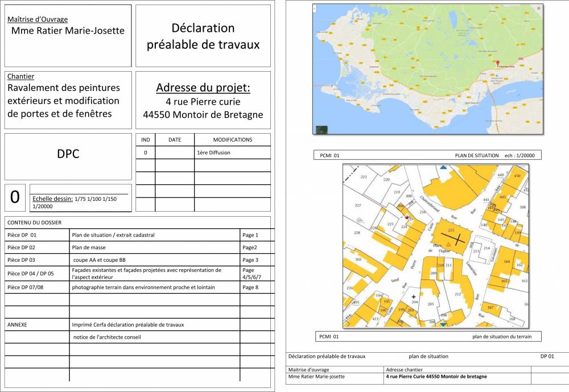
Task: Click the "IND" column header
Action: 146,140
